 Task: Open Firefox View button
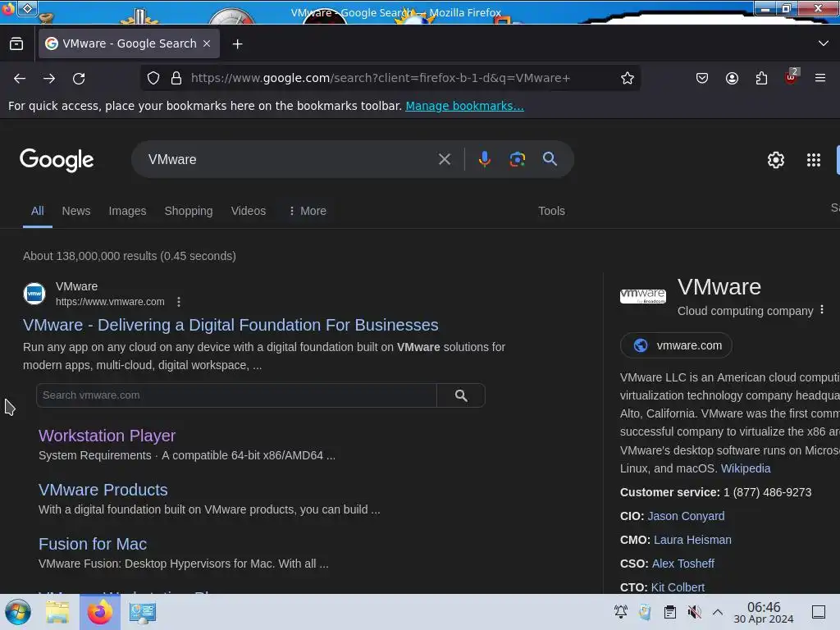16,44
